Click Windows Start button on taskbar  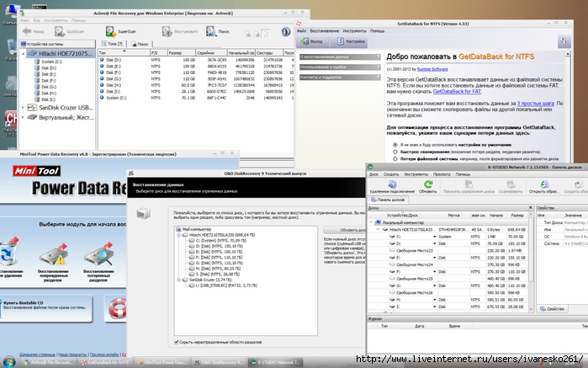9,363
